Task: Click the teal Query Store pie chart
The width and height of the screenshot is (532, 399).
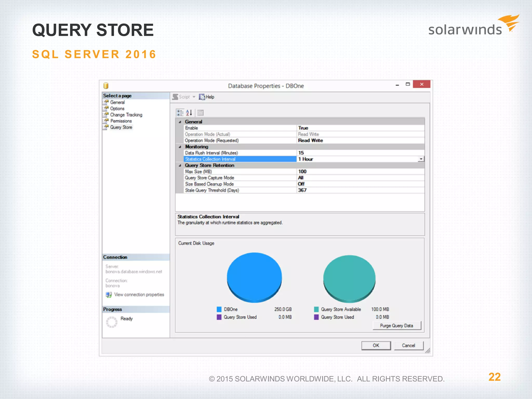Action: [349, 279]
